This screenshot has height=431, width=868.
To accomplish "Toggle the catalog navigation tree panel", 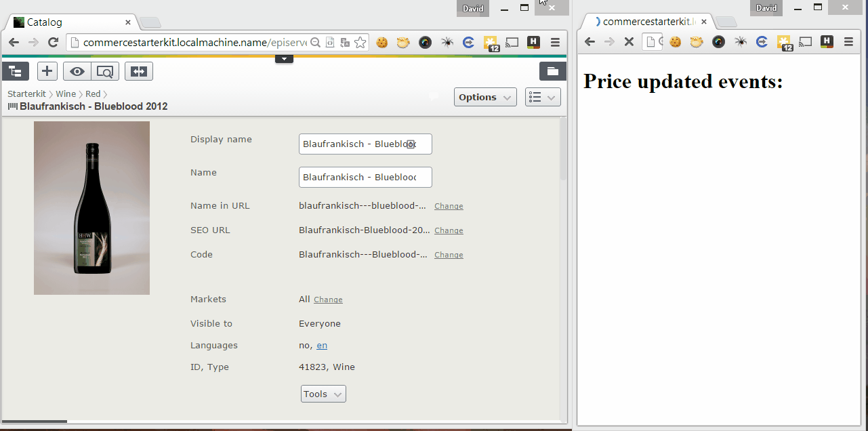I will pos(15,70).
